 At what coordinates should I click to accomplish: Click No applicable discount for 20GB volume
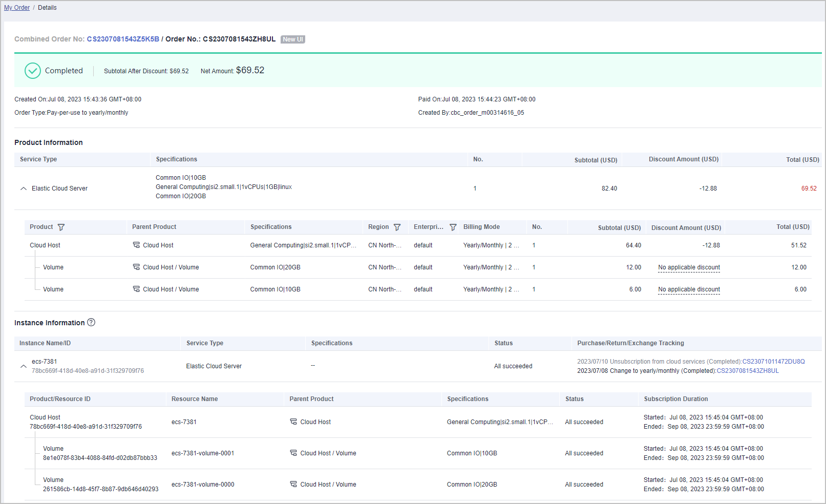point(689,267)
